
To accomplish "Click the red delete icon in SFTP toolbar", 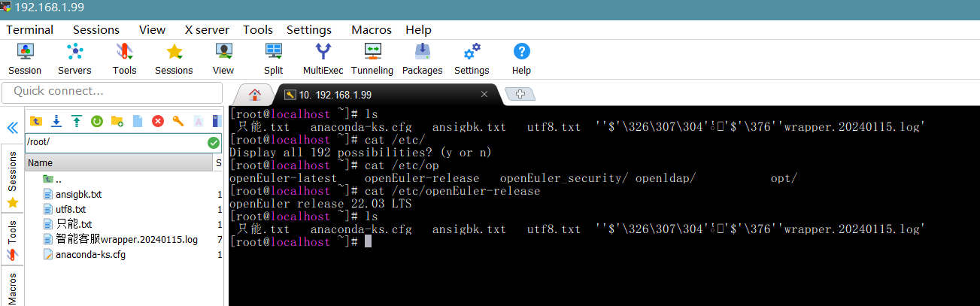I will 158,121.
